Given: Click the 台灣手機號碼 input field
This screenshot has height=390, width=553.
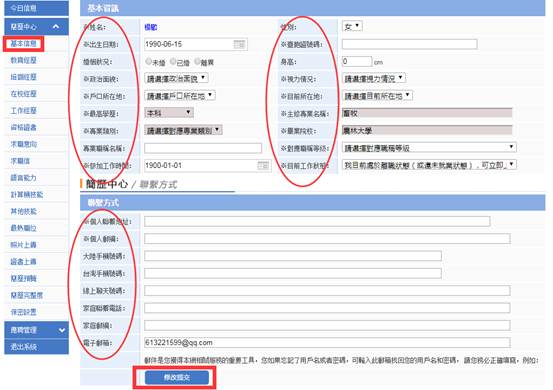Looking at the screenshot, I should click(x=293, y=273).
